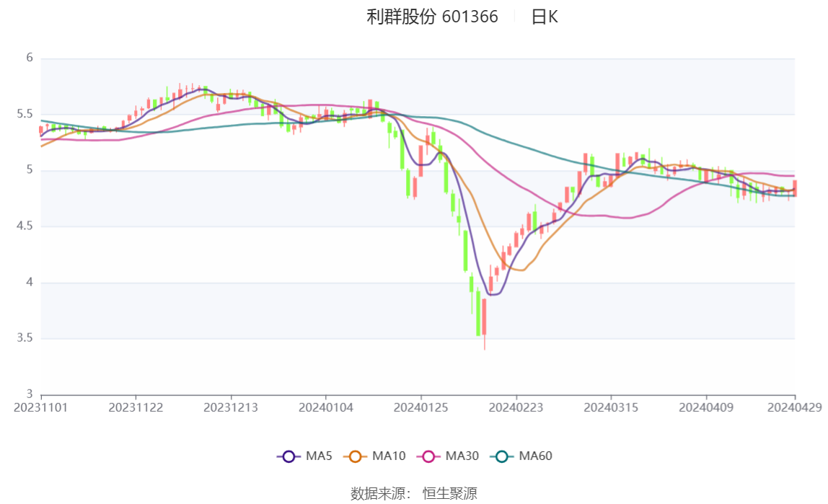Viewport: 828px width, 504px height.
Task: Click the 20231122 x-axis date label
Action: coord(136,408)
